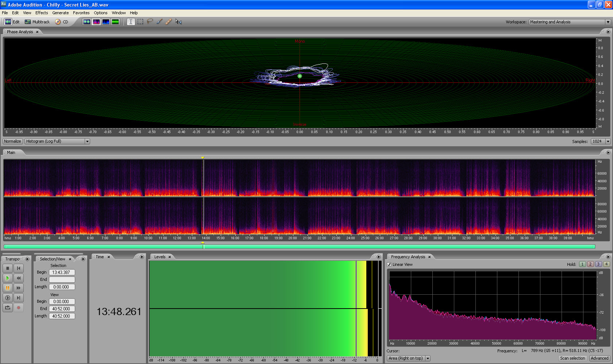Open the Histogram (Log Full) dropdown
The height and width of the screenshot is (364, 613).
57,141
